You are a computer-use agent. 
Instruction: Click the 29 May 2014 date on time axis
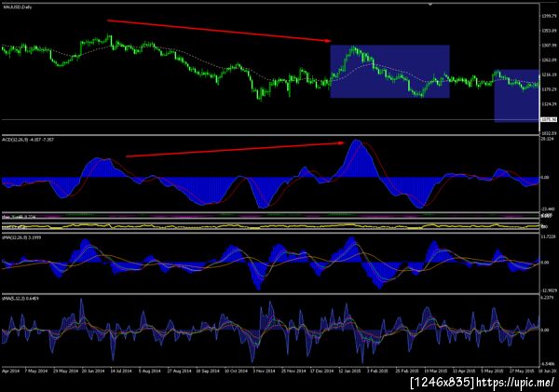65,371
